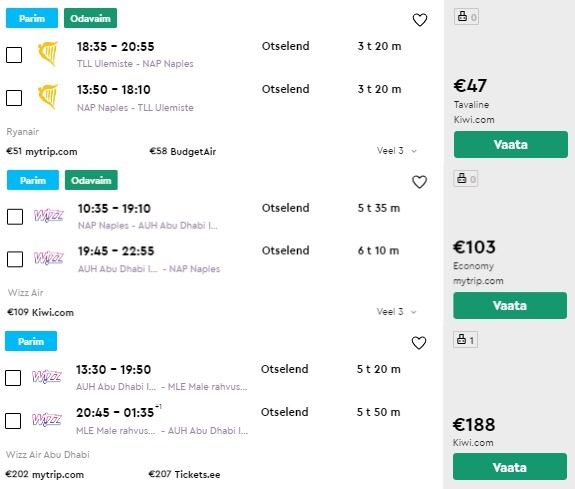Click Ryanair harp logo on 18:35 flight
Image resolution: width=575 pixels, height=489 pixels.
pos(48,54)
